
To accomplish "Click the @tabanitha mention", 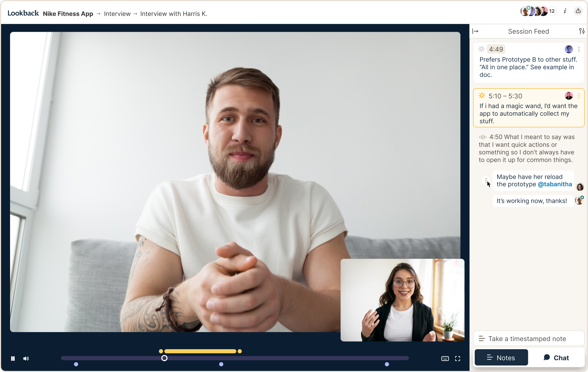I will pyautogui.click(x=555, y=184).
